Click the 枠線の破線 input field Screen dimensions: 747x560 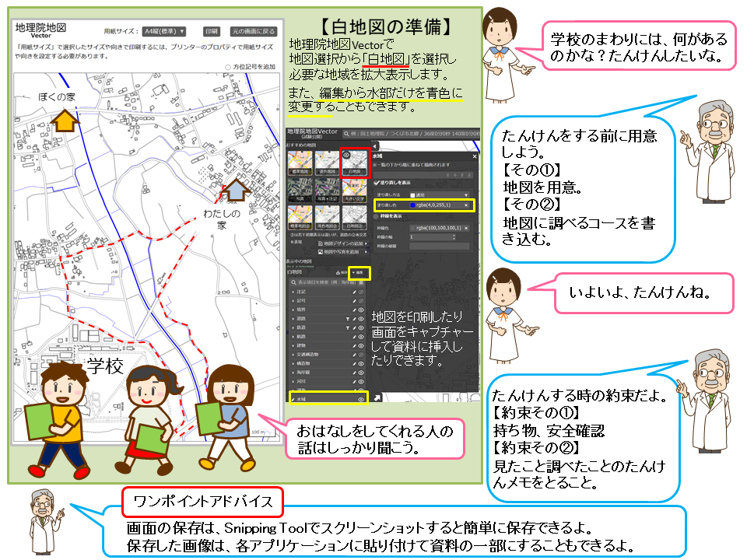click(x=440, y=247)
